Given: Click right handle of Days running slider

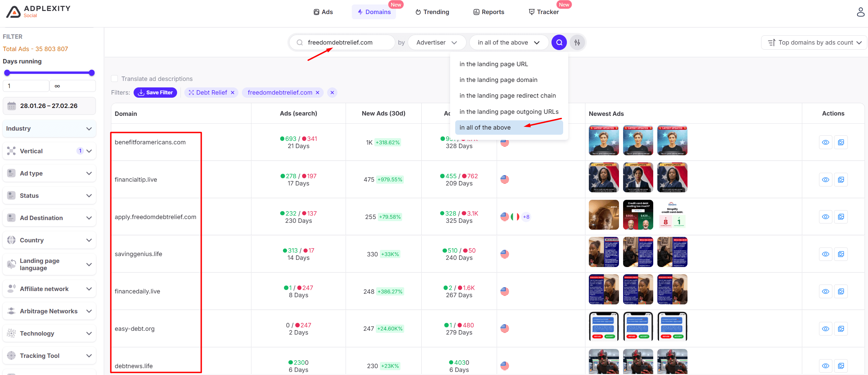Looking at the screenshot, I should [x=91, y=73].
